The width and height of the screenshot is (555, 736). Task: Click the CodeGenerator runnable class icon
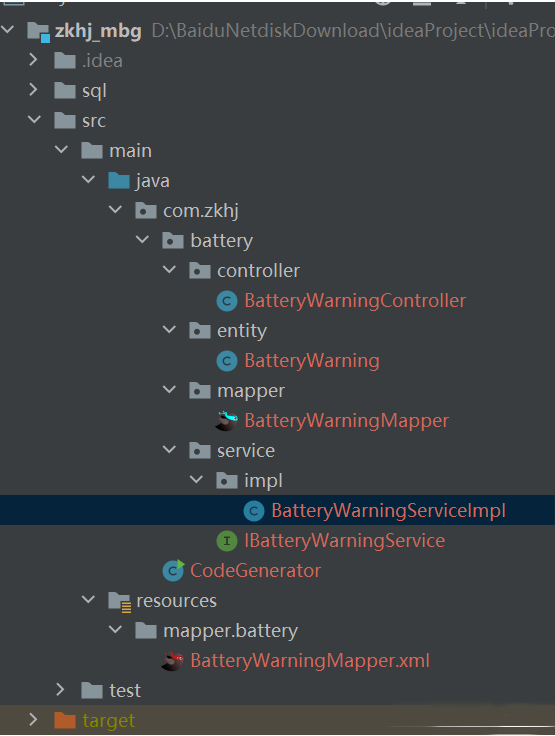click(x=173, y=571)
